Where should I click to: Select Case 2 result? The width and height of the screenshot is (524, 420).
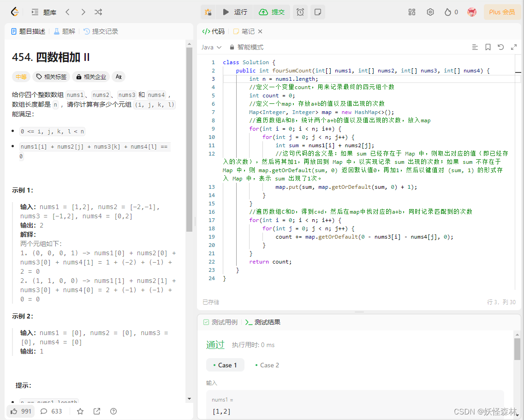[267, 365]
